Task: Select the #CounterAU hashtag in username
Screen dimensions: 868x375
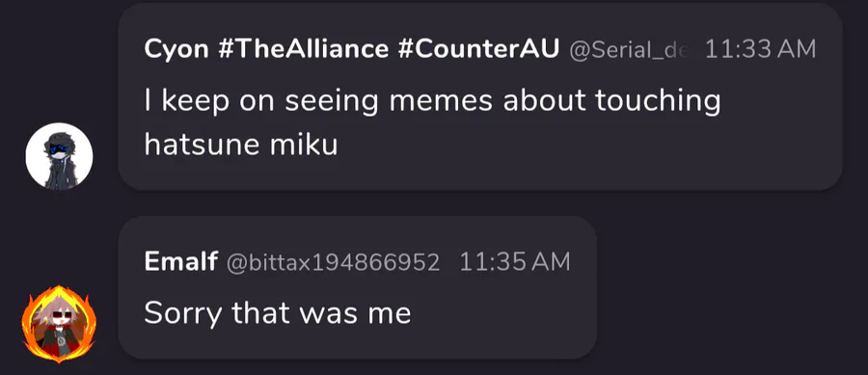Action: click(x=478, y=50)
